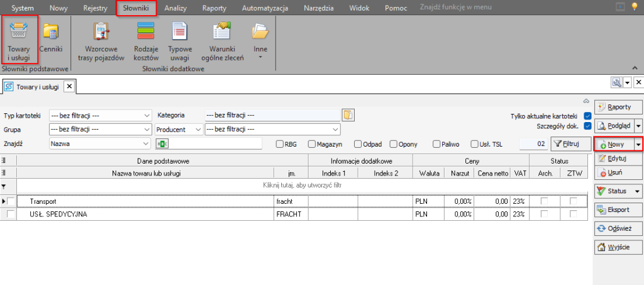The height and width of the screenshot is (285, 644).
Task: Click the Filtruj button
Action: click(570, 144)
